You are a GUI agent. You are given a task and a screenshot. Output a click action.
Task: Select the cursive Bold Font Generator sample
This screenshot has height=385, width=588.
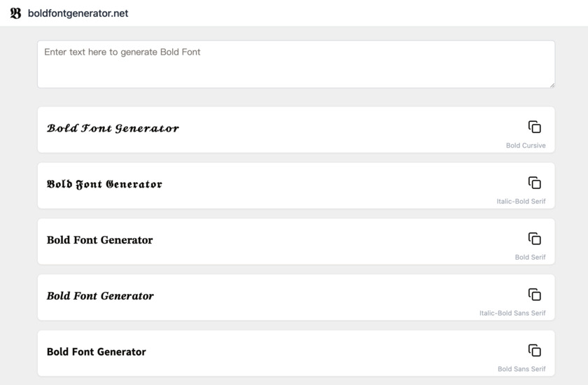click(x=113, y=128)
